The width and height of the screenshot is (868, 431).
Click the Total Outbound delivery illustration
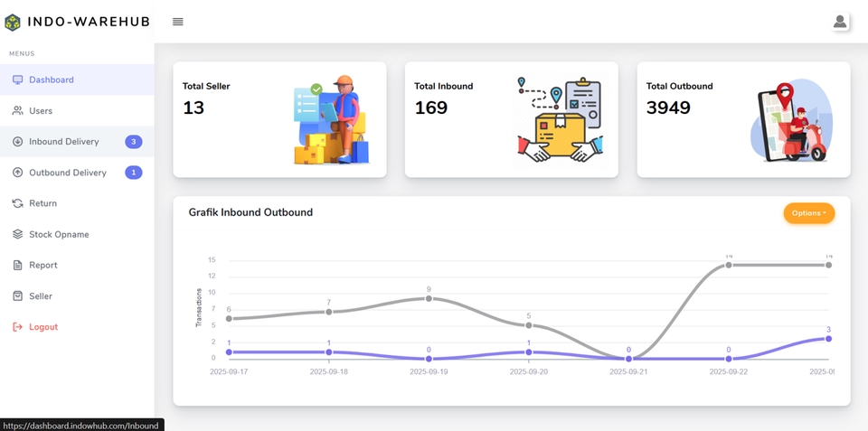click(789, 121)
